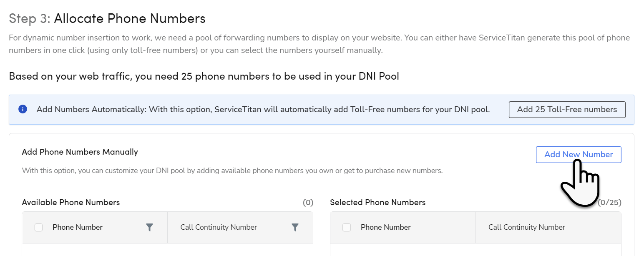The width and height of the screenshot is (644, 256).
Task: Click Phone Number column header in Available table
Action: pyautogui.click(x=78, y=227)
